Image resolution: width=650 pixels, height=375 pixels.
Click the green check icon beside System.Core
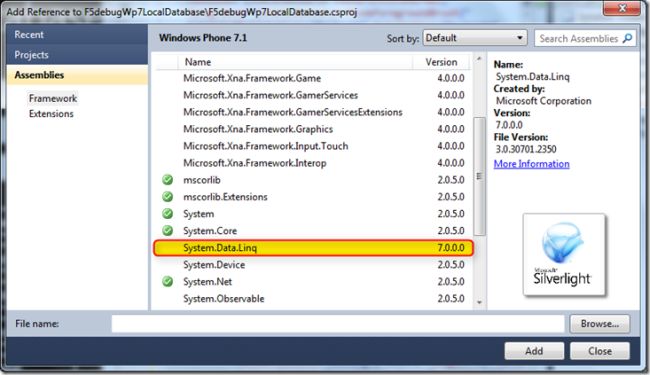click(167, 231)
